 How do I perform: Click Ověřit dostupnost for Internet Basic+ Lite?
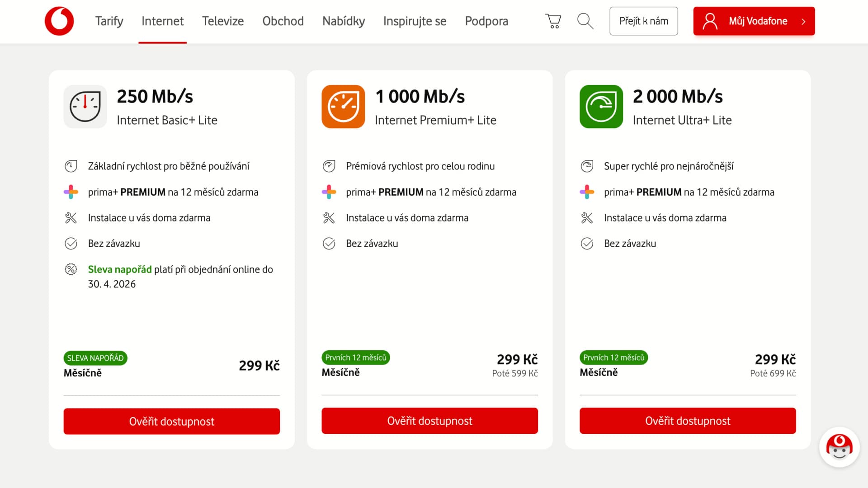[172, 421]
